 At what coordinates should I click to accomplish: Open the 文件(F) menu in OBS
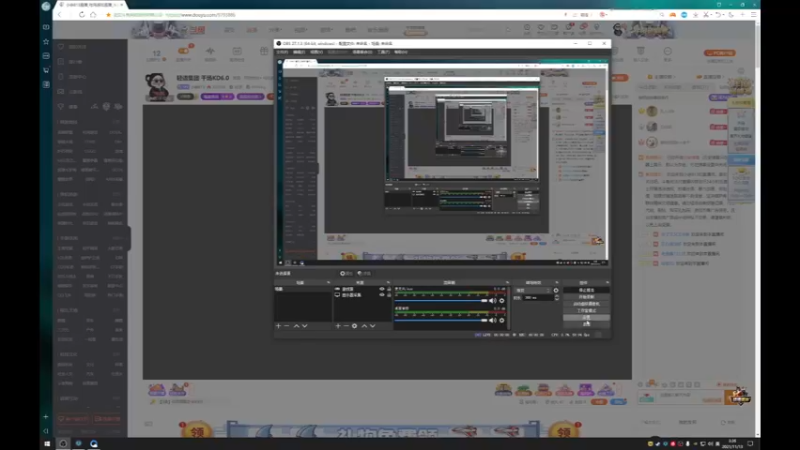[282, 52]
